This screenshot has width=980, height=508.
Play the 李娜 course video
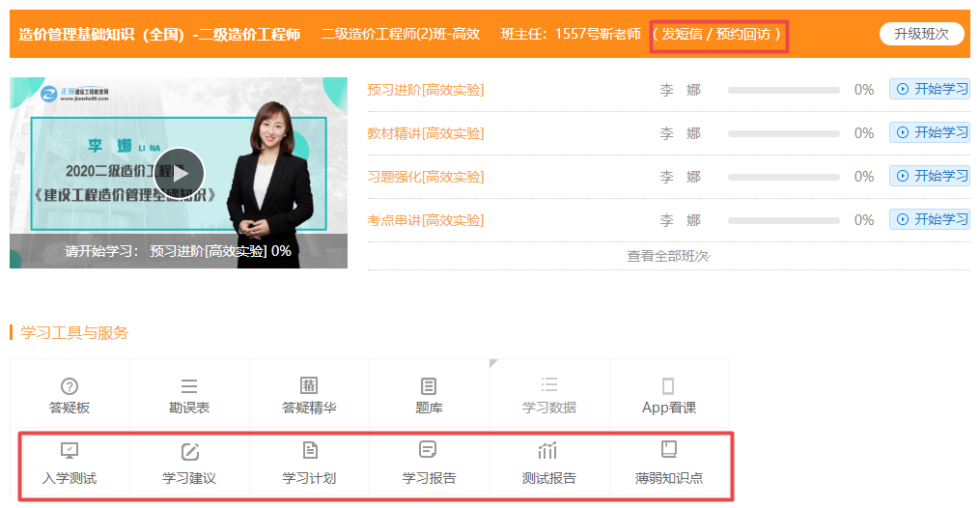[179, 173]
